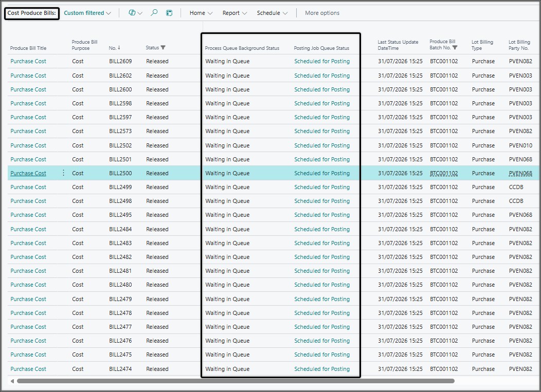This screenshot has width=541, height=392.
Task: Select the BILL2484 number cell
Action: coord(120,229)
